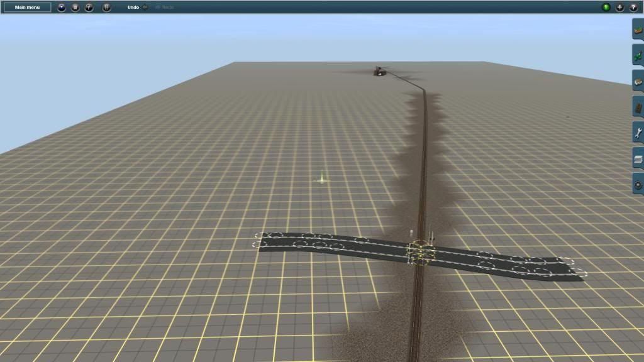Select the train at the track's far end
The image size is (644, 362).
379,71
